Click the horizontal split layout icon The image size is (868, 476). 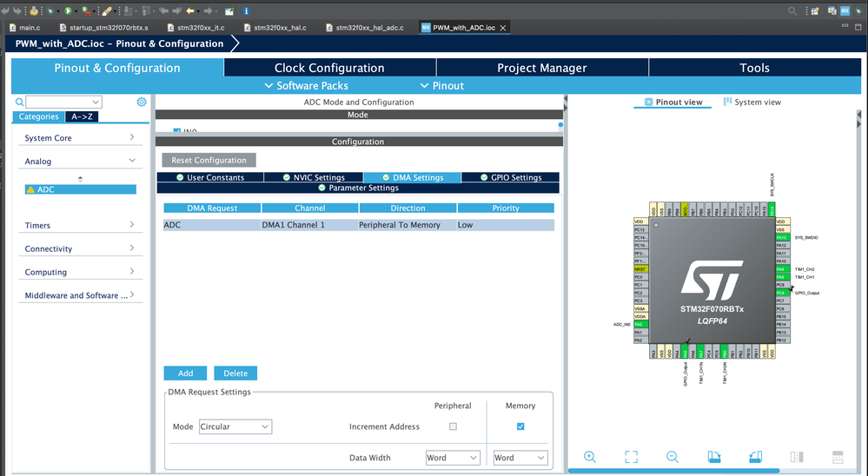click(x=838, y=457)
